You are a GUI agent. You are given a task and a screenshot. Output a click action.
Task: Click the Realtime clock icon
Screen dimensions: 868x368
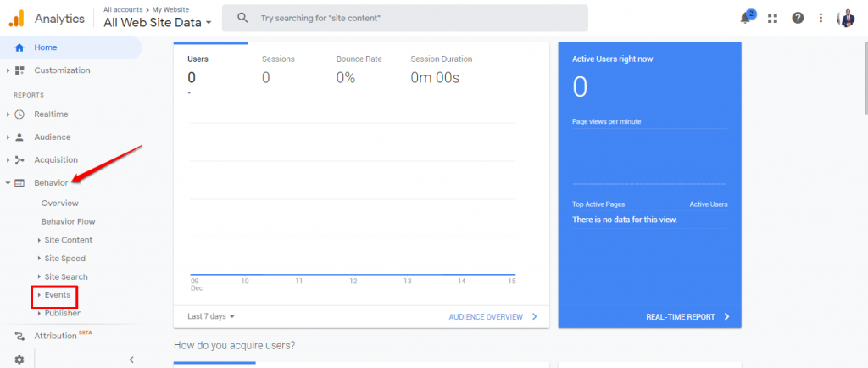click(x=19, y=114)
